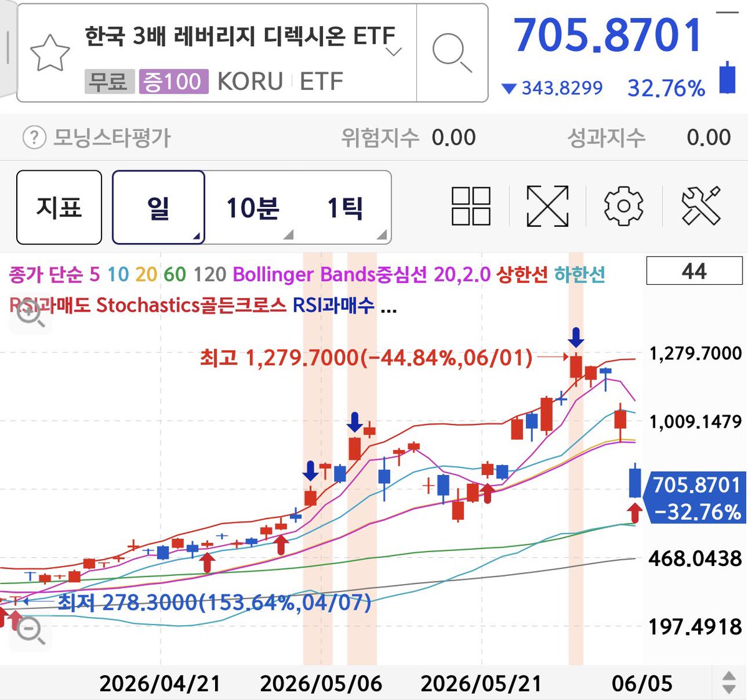Click the current price tag 705.8701 on axis
This screenshot has width=748, height=700.
[696, 497]
